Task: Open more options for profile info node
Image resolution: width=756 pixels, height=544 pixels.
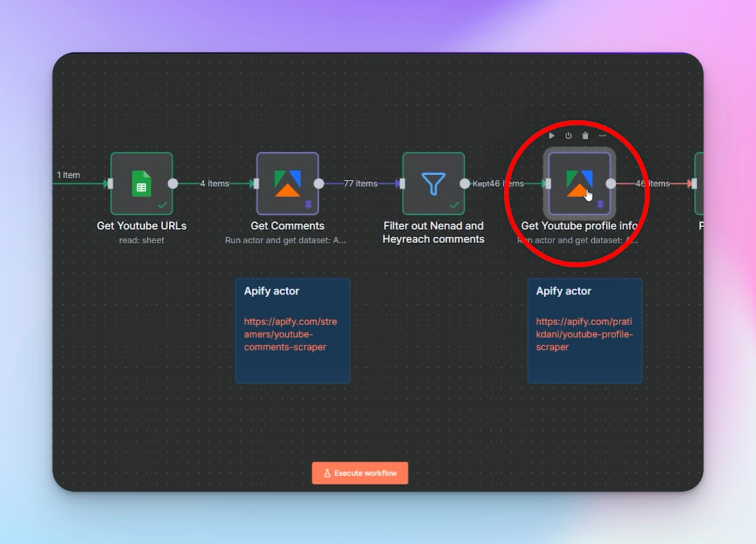Action: pyautogui.click(x=603, y=135)
